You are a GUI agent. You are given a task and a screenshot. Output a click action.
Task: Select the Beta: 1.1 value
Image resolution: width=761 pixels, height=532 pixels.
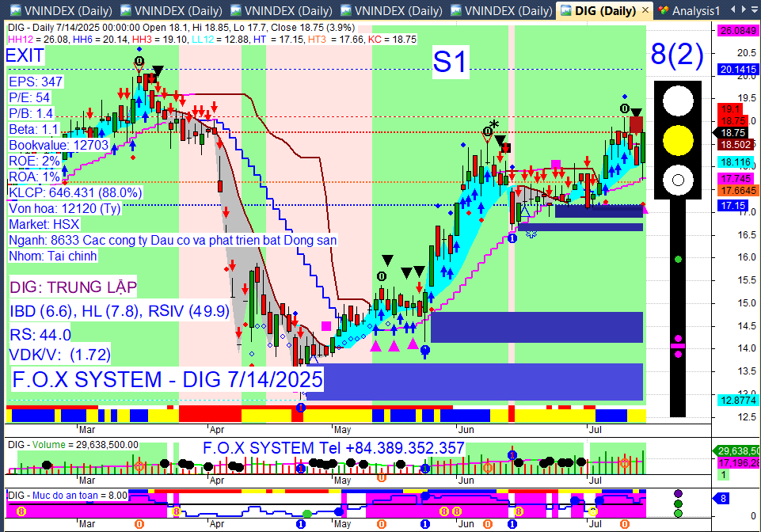[x=33, y=130]
